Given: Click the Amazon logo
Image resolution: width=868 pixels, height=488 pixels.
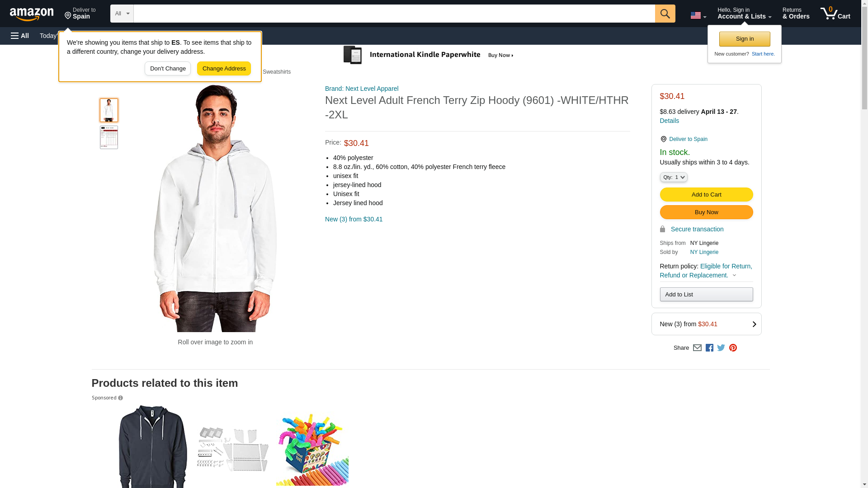Looking at the screenshot, I should pyautogui.click(x=32, y=14).
